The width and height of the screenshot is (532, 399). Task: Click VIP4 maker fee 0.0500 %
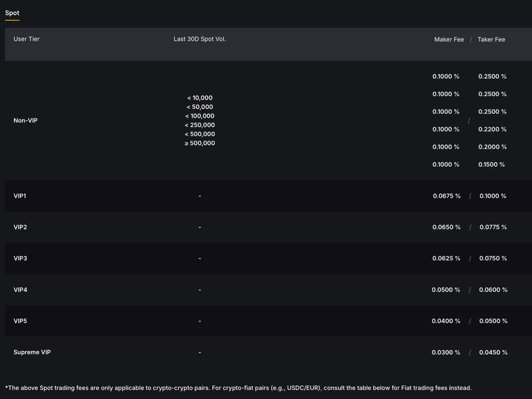[446, 290]
